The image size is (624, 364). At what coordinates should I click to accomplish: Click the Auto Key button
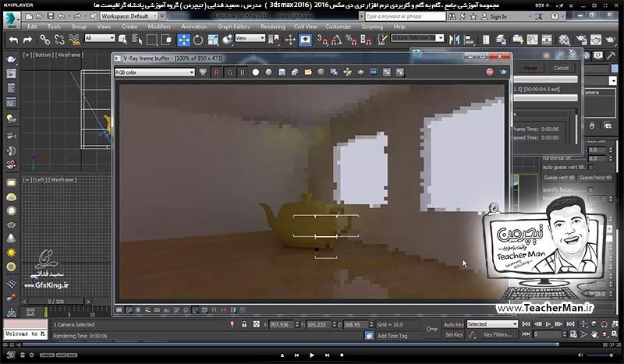(454, 324)
